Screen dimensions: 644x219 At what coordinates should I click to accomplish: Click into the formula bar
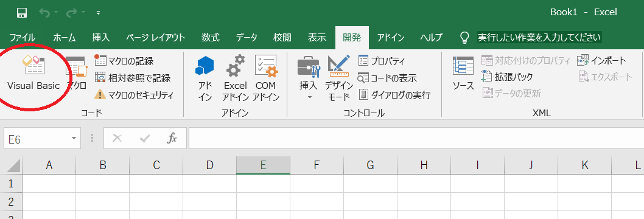point(416,139)
